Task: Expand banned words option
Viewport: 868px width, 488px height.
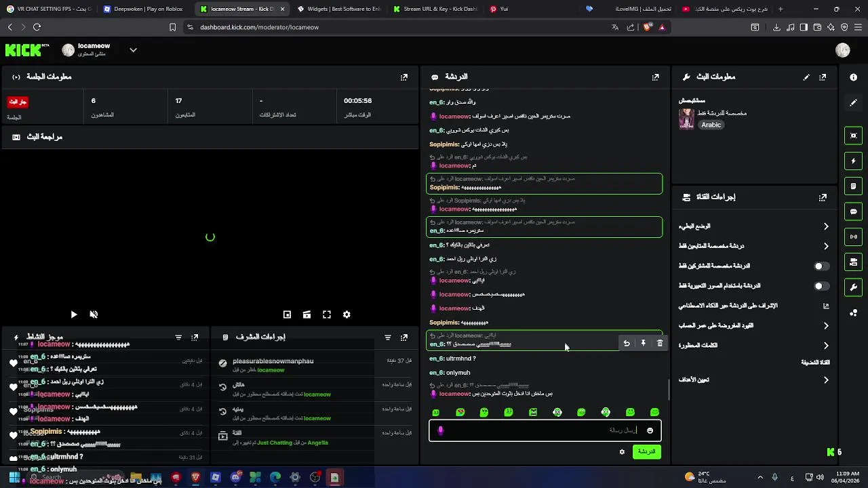Action: pyautogui.click(x=754, y=346)
